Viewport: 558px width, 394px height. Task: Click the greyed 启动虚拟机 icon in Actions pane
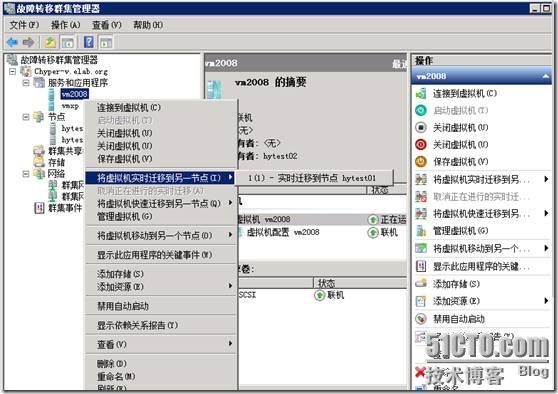pyautogui.click(x=421, y=111)
